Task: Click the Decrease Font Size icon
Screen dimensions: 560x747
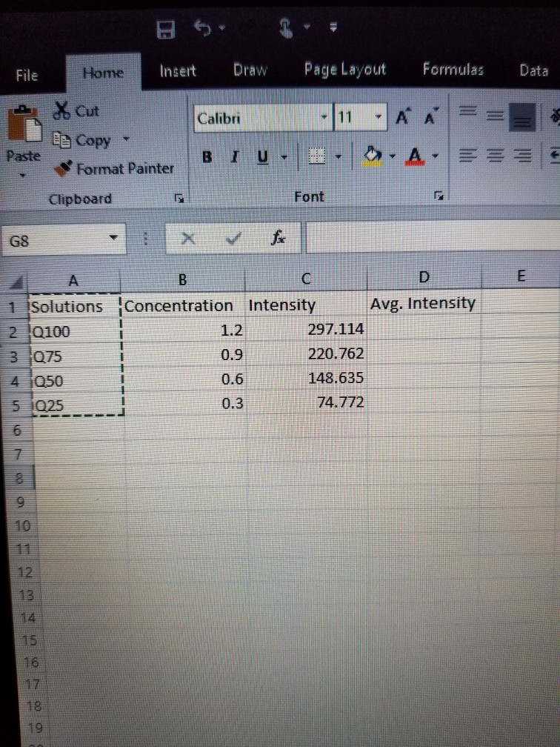Action: coord(430,116)
